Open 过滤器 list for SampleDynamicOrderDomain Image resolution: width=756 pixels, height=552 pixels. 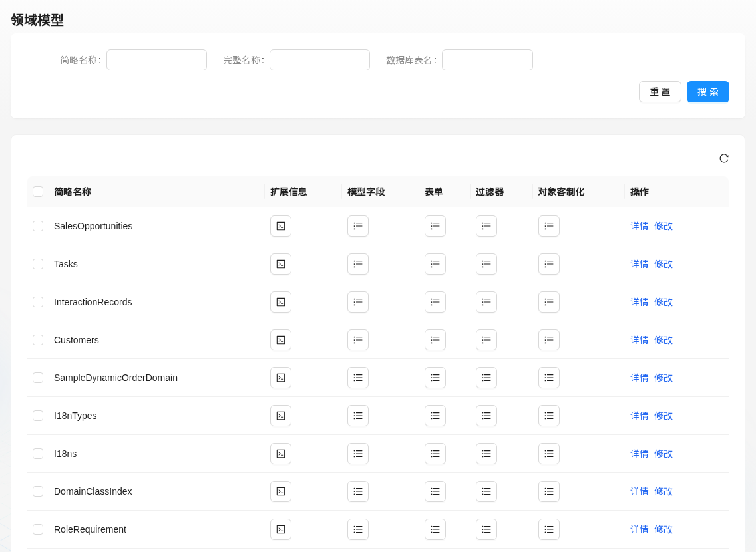(x=486, y=378)
